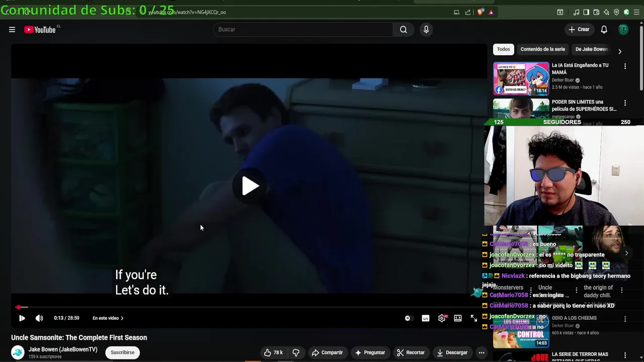Click the Suscribirse button
This screenshot has width=644, height=362.
pyautogui.click(x=122, y=352)
